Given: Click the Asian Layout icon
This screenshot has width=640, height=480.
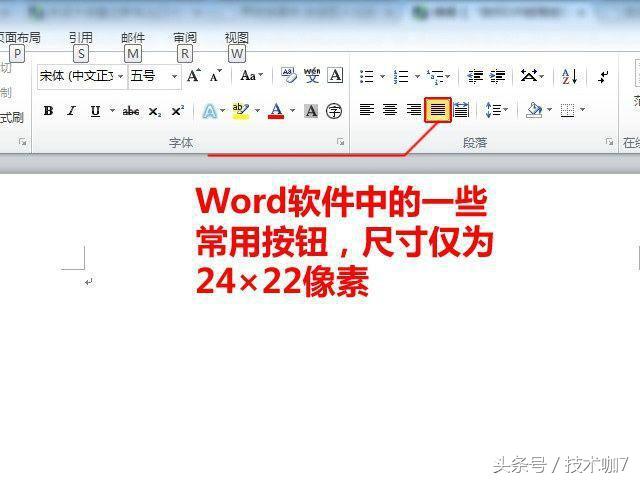Looking at the screenshot, I should pyautogui.click(x=529, y=76).
